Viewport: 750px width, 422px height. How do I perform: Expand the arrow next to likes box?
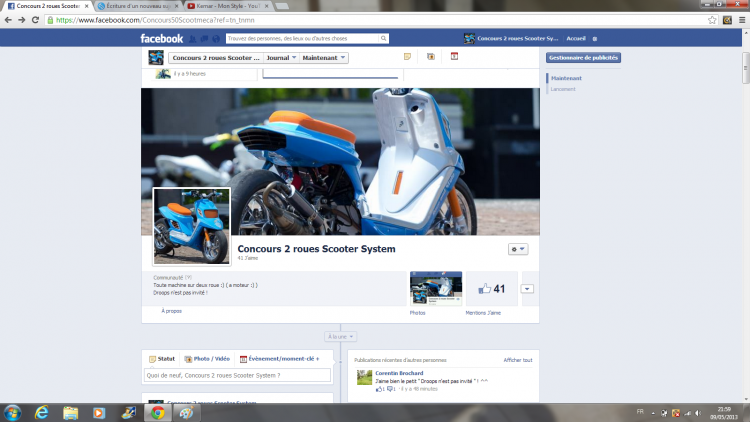click(x=527, y=289)
